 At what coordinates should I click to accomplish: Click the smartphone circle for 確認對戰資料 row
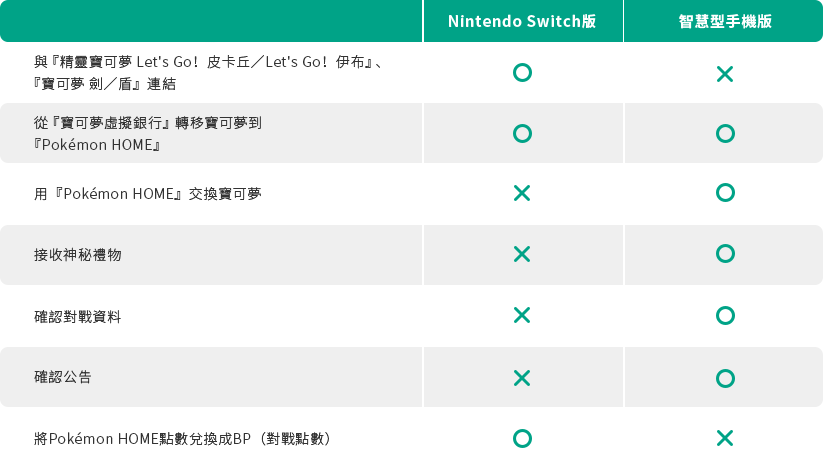pos(725,315)
